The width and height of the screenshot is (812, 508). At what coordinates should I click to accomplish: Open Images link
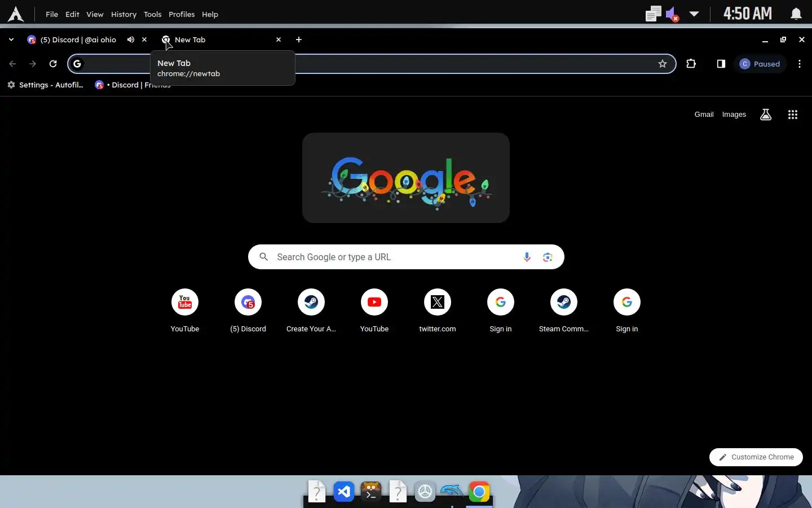pos(734,115)
